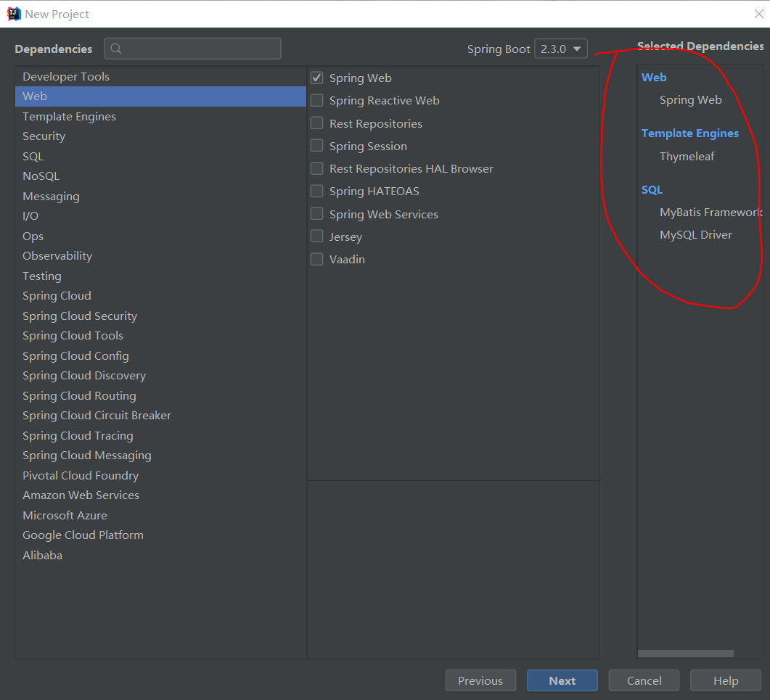Open the Spring Boot version dropdown
The width and height of the screenshot is (770, 700).
point(561,49)
